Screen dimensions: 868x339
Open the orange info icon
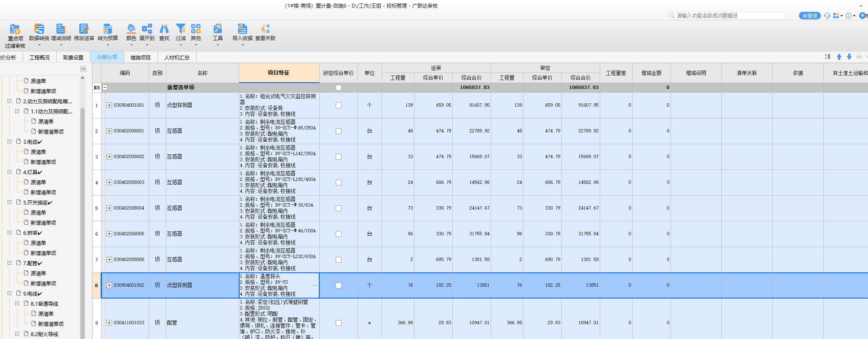pos(849,16)
